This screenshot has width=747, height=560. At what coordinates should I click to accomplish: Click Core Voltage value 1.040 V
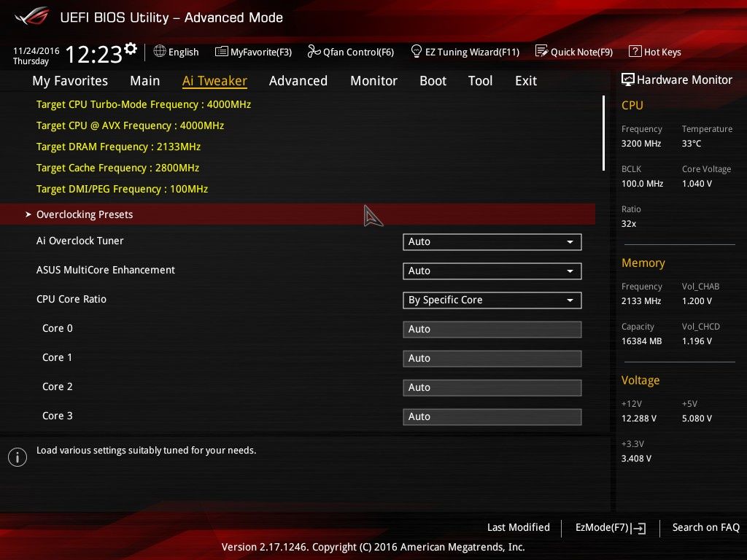[x=697, y=183]
